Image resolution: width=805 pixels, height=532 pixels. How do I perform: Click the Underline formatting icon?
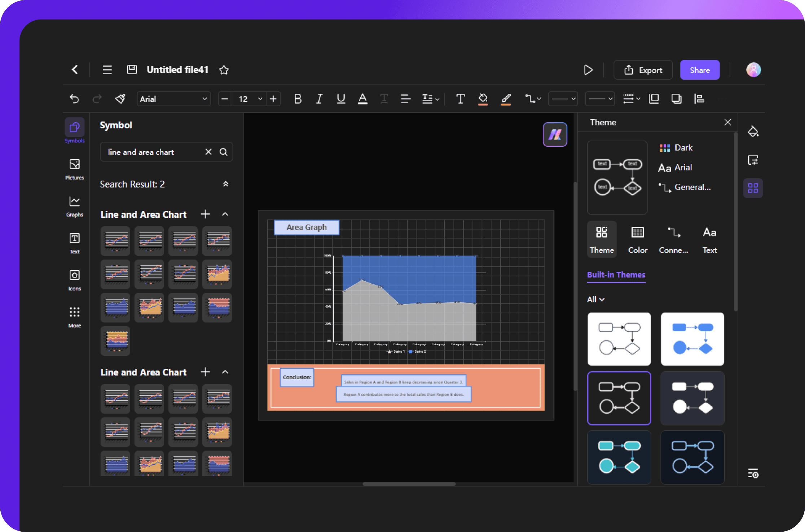(340, 98)
